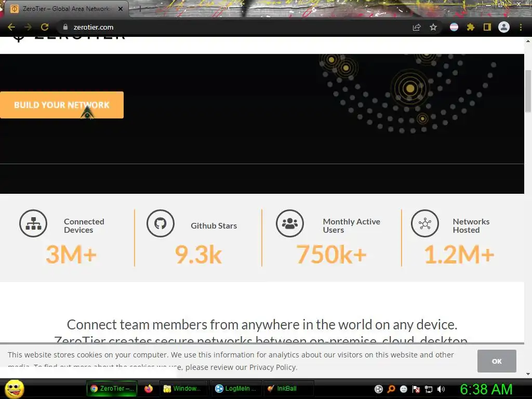Screen dimensions: 532x399
Task: Click the scrollbar down arrow
Action: tap(528, 374)
